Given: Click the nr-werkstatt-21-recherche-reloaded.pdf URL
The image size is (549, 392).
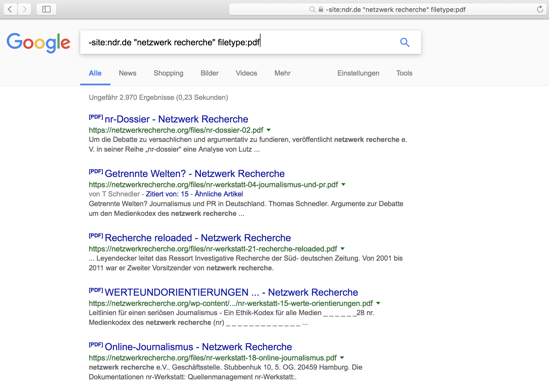Looking at the screenshot, I should [213, 249].
